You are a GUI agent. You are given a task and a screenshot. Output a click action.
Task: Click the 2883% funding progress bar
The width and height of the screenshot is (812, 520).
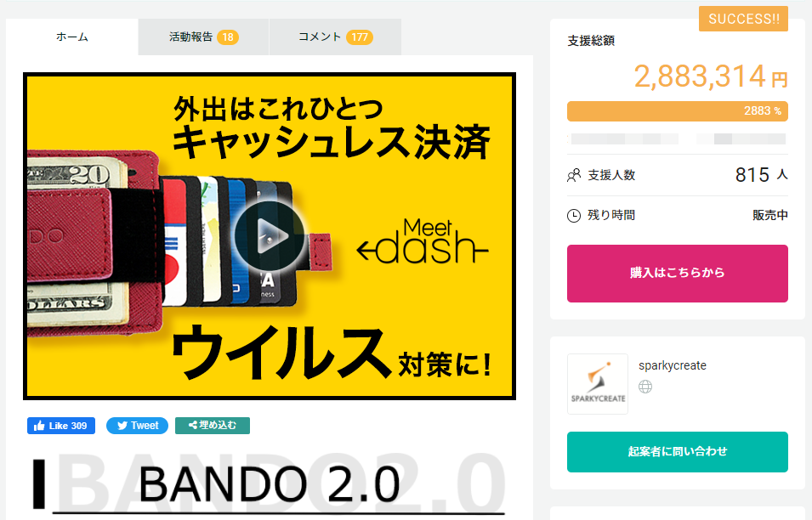coord(678,111)
